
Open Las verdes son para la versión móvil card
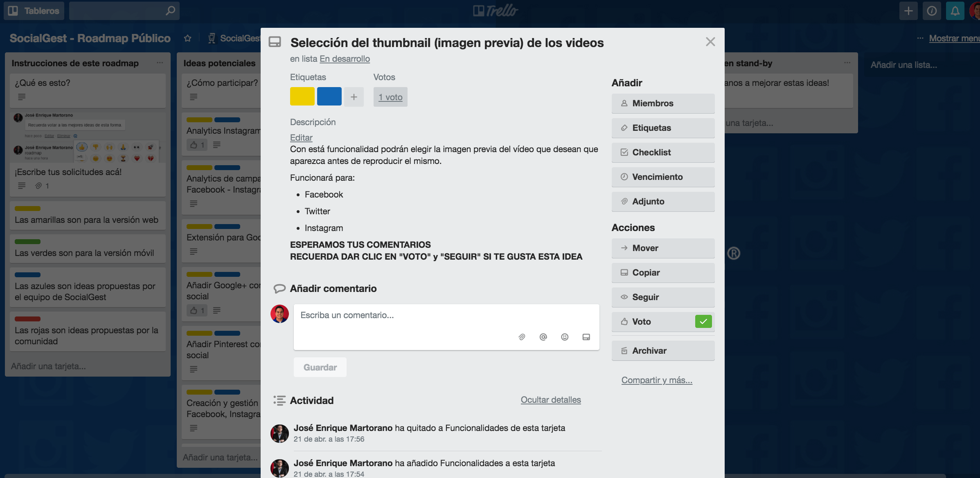click(88, 249)
